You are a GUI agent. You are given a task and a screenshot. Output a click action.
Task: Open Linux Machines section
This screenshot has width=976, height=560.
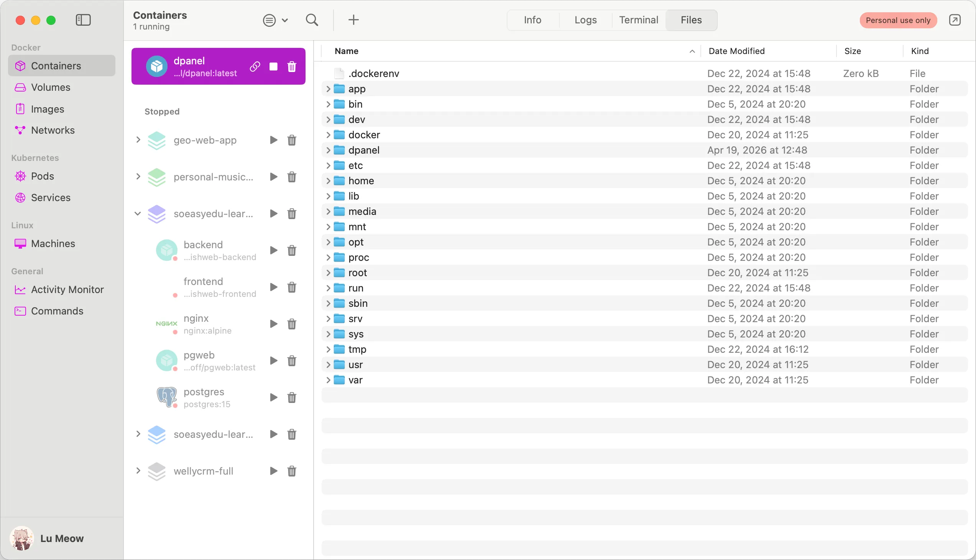[62, 244]
